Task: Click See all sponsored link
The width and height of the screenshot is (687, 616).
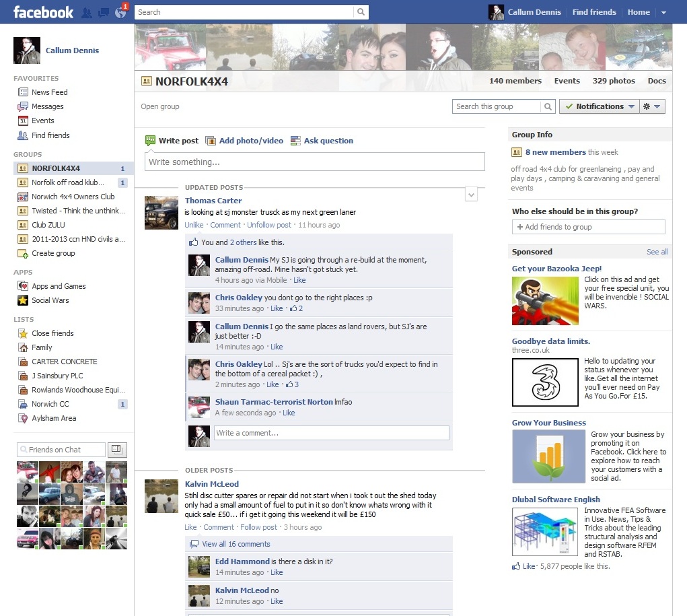Action: pos(657,252)
